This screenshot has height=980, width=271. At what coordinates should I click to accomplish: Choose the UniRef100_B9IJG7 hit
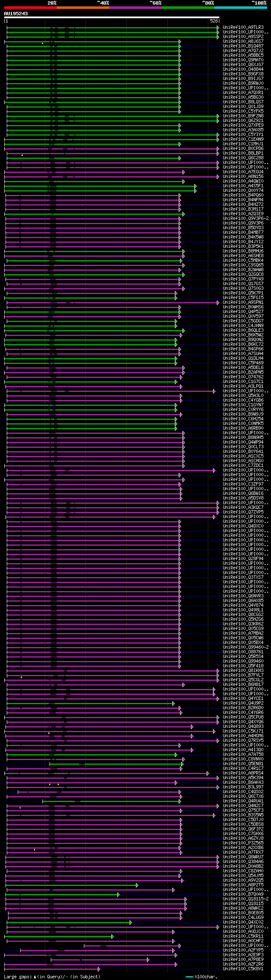click(x=243, y=79)
